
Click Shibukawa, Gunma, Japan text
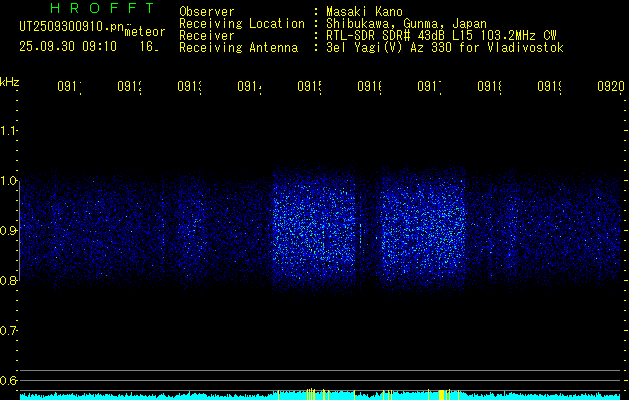[x=406, y=24]
